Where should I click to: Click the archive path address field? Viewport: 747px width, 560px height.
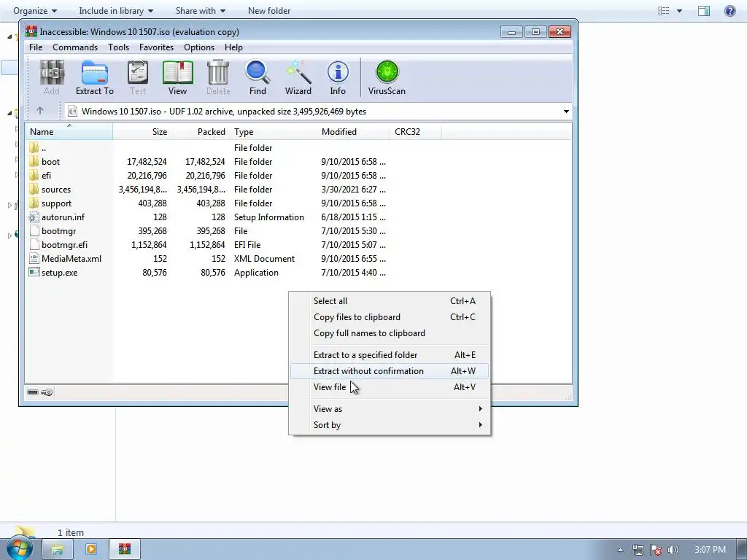point(318,112)
